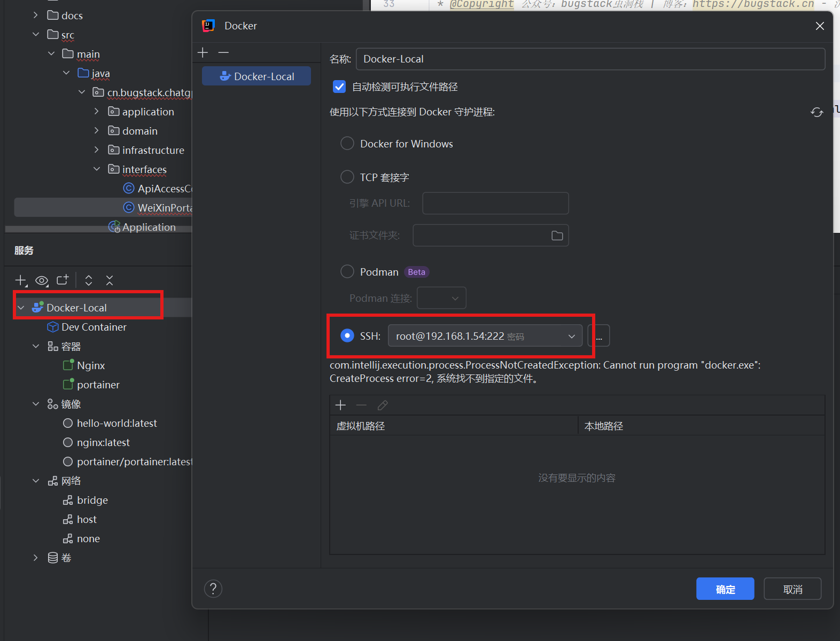Expand infrastructure package
This screenshot has height=641, width=840.
[x=97, y=150]
